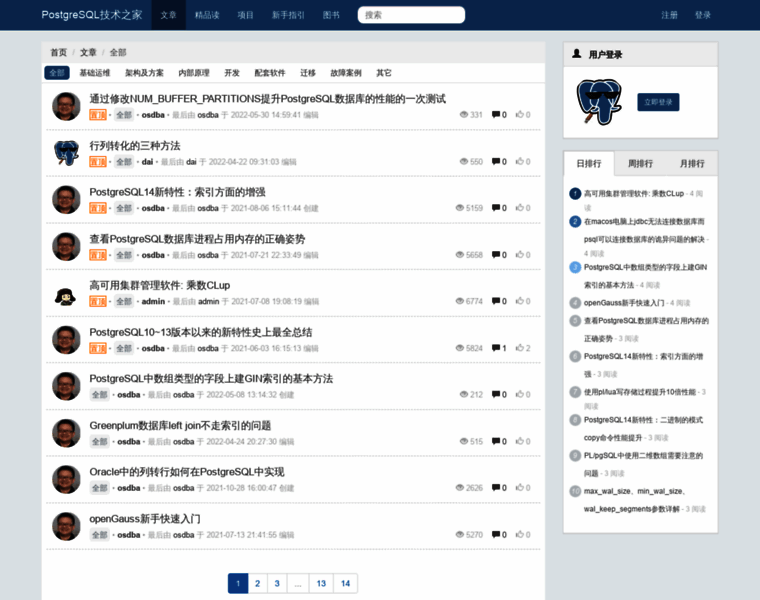Click the comment icon for 高可用集群管理软件 乘数CLup
Viewport: 760px width, 600px height.
coord(495,301)
